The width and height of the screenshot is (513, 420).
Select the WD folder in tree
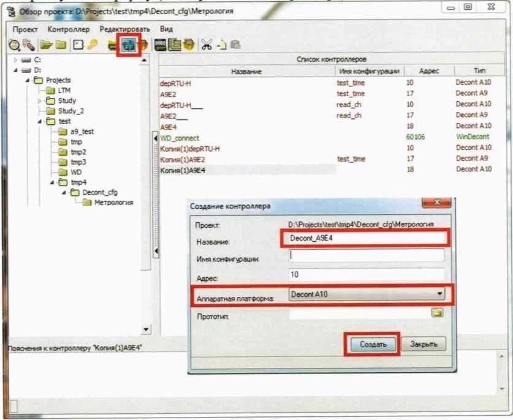click(70, 172)
